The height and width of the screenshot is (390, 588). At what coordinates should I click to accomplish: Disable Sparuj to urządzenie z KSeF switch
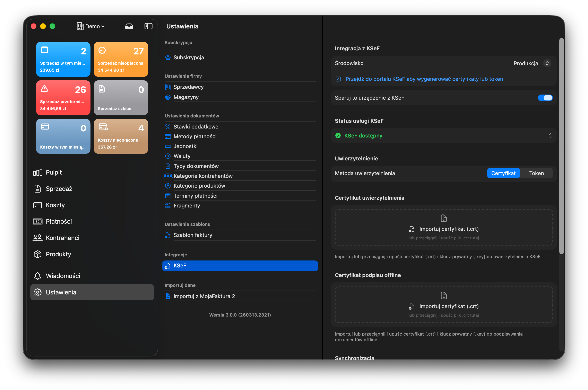tap(545, 98)
